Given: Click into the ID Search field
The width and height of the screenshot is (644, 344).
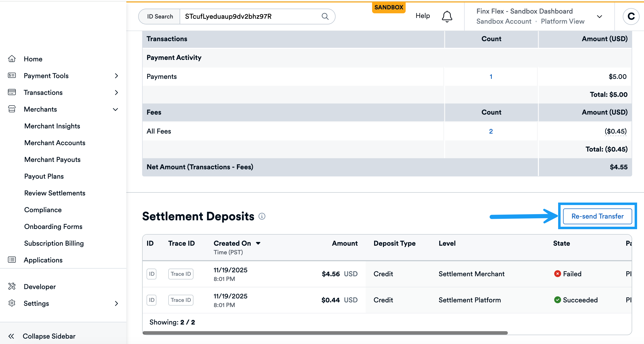Looking at the screenshot, I should 250,17.
